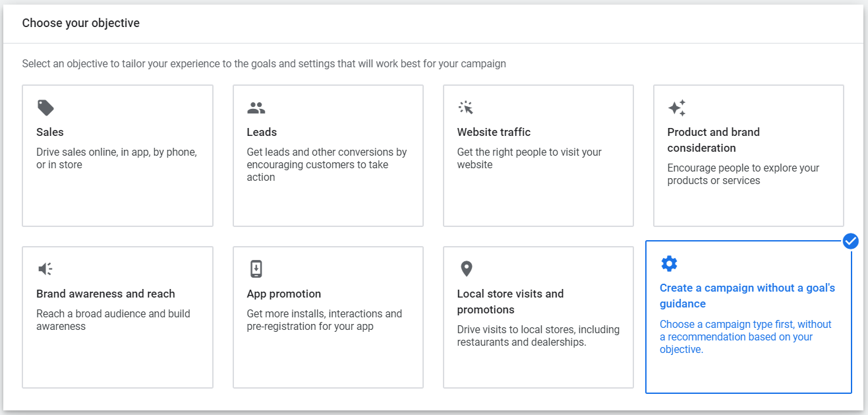Click the App promotion phone icon

click(x=256, y=269)
